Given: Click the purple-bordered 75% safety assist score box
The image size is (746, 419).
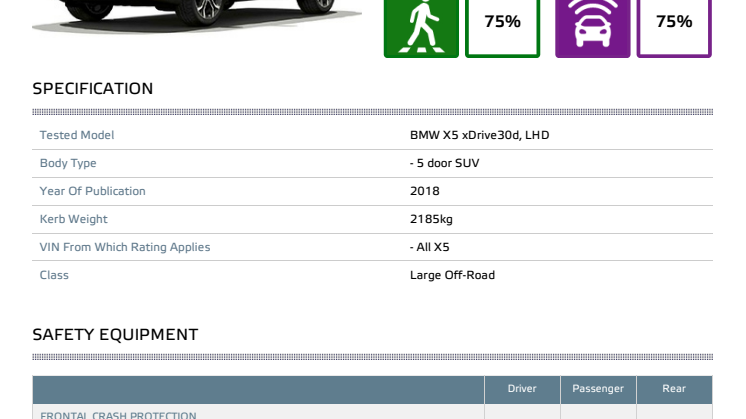Looking at the screenshot, I should (x=674, y=28).
